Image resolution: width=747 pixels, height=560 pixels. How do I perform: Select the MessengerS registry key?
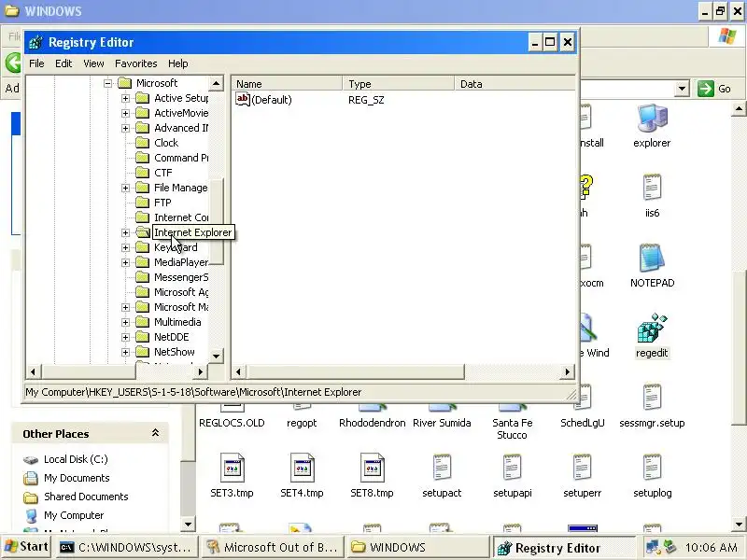pyautogui.click(x=181, y=277)
